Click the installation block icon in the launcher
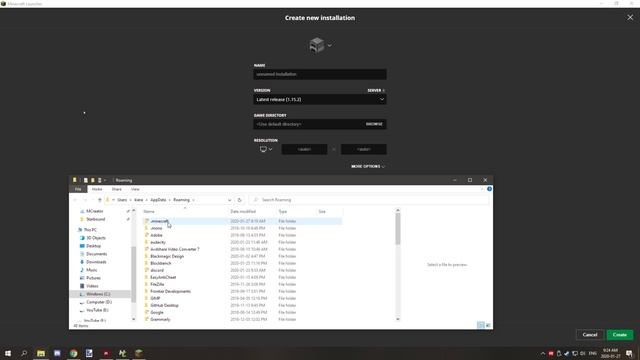The width and height of the screenshot is (640, 360). (317, 45)
